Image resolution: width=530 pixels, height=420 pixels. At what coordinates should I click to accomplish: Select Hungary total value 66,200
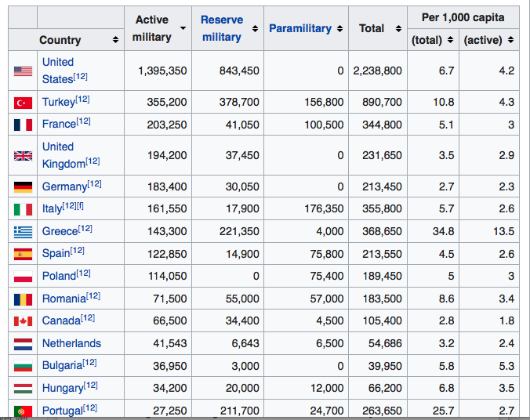(385, 388)
